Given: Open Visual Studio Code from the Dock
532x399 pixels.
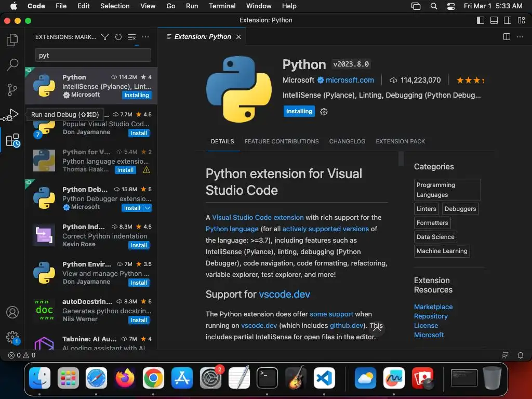Looking at the screenshot, I should pos(324,378).
